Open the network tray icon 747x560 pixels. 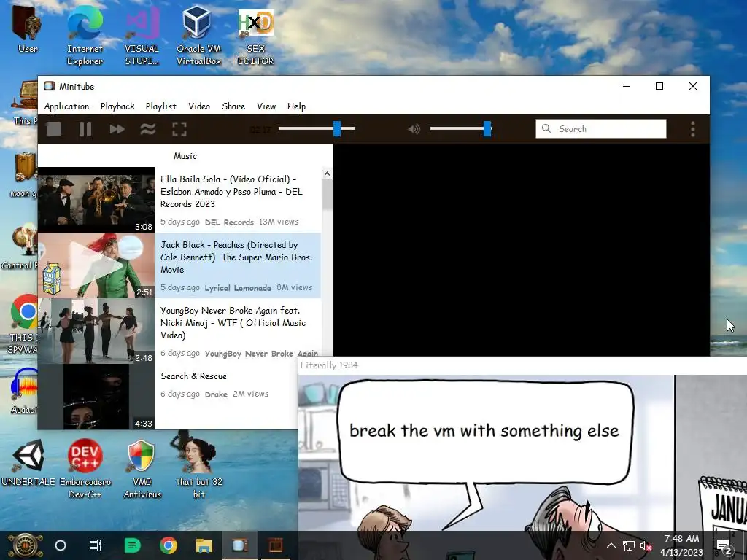pos(628,545)
